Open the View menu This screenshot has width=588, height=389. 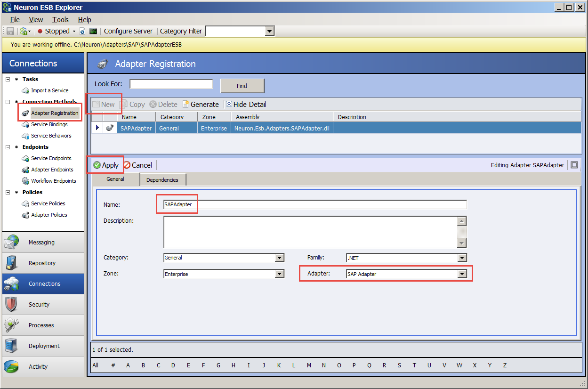(36, 20)
